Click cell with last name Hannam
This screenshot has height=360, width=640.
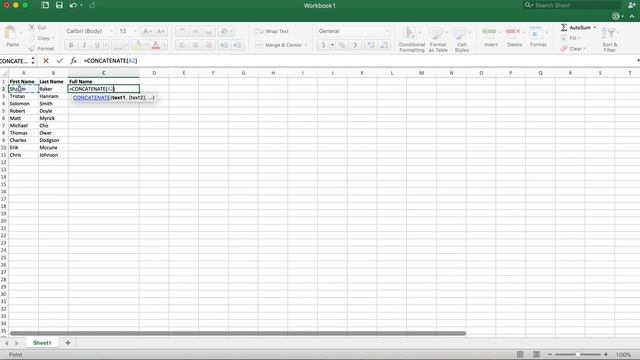[53, 96]
